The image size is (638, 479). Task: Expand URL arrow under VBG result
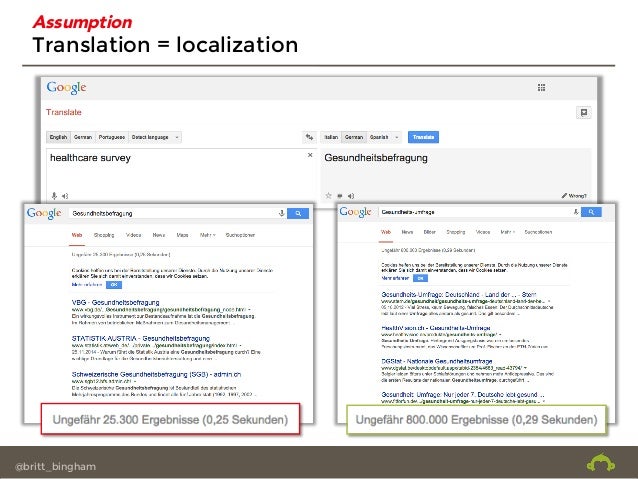pyautogui.click(x=249, y=310)
